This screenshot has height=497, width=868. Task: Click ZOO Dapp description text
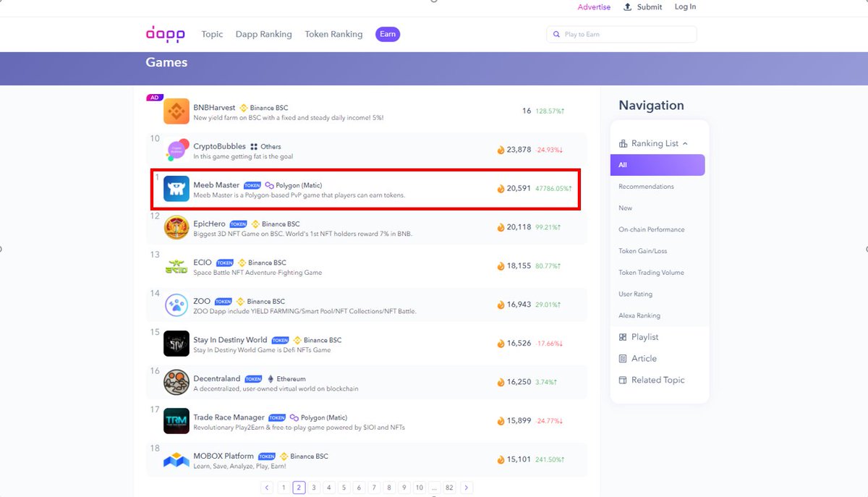point(305,311)
